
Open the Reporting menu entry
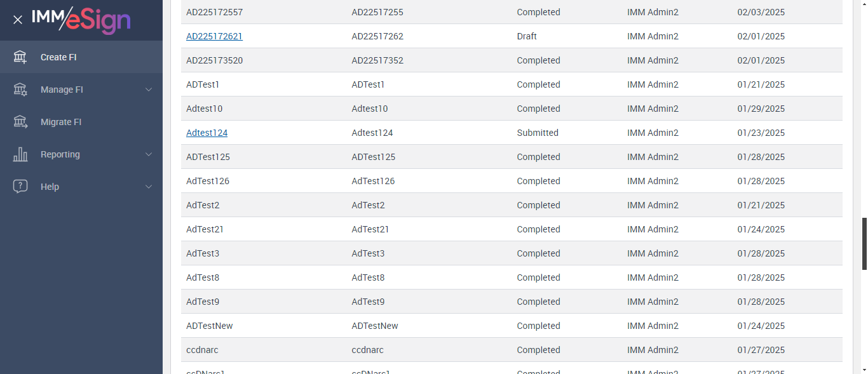point(60,154)
